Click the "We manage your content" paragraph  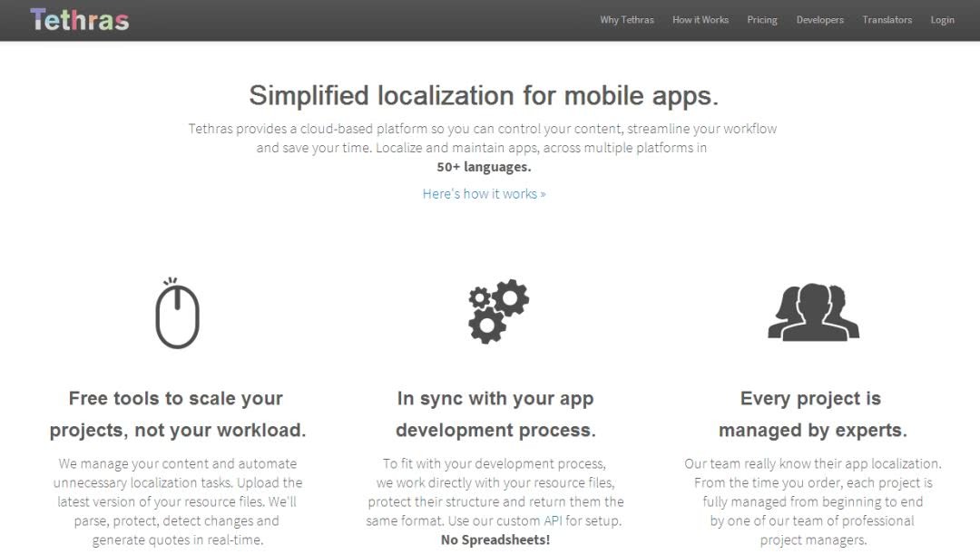click(x=177, y=501)
